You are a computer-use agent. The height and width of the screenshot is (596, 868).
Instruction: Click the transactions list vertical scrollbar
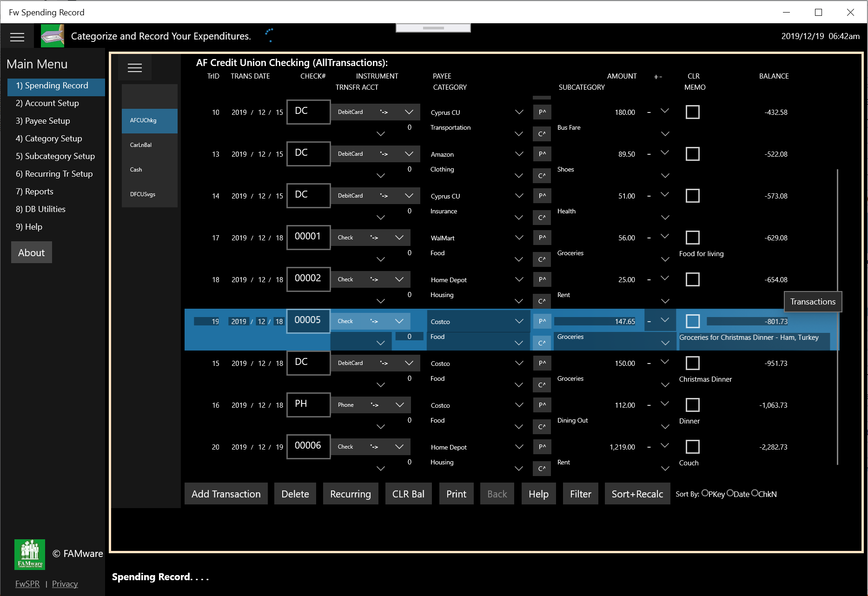tap(837, 316)
